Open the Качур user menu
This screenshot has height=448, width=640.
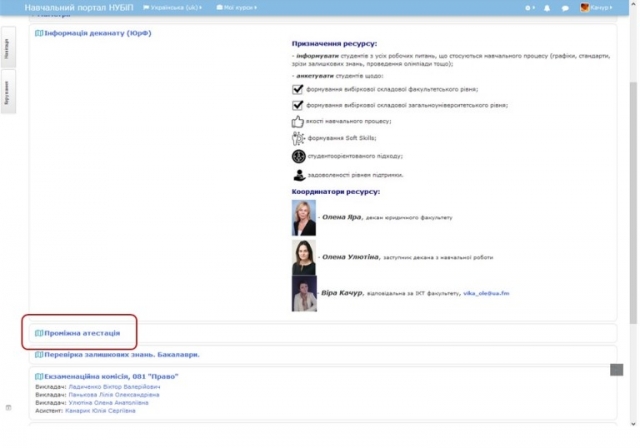[601, 7]
